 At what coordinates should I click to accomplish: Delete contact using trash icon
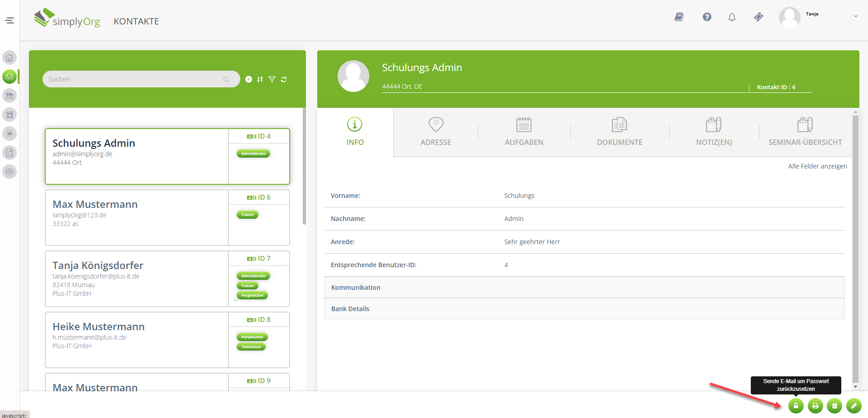pos(835,406)
